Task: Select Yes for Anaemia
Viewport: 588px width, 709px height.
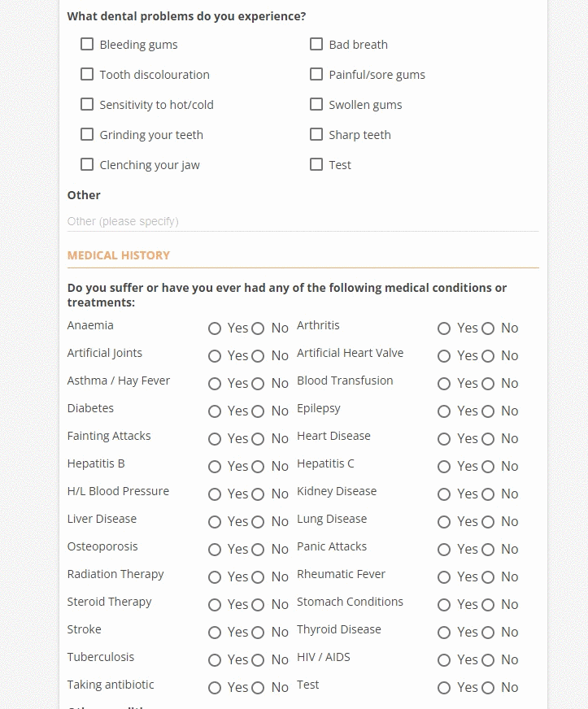Action: pyautogui.click(x=215, y=328)
